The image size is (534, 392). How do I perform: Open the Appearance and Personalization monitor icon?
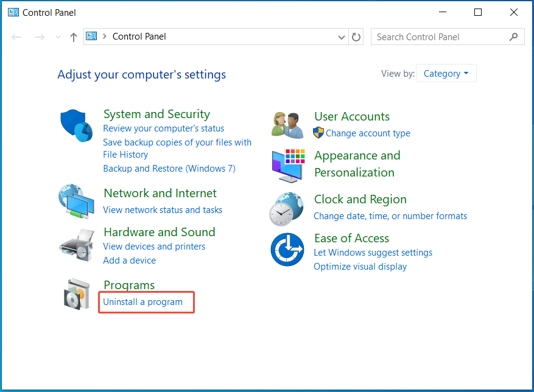pos(288,166)
